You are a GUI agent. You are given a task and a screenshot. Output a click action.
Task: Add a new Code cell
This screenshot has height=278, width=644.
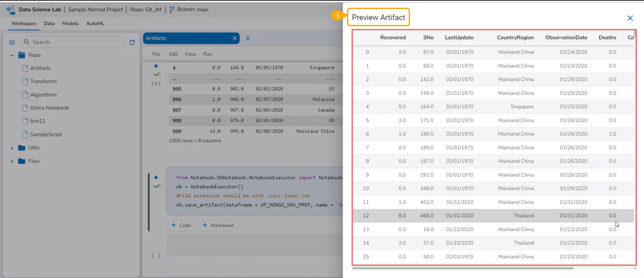click(x=181, y=225)
